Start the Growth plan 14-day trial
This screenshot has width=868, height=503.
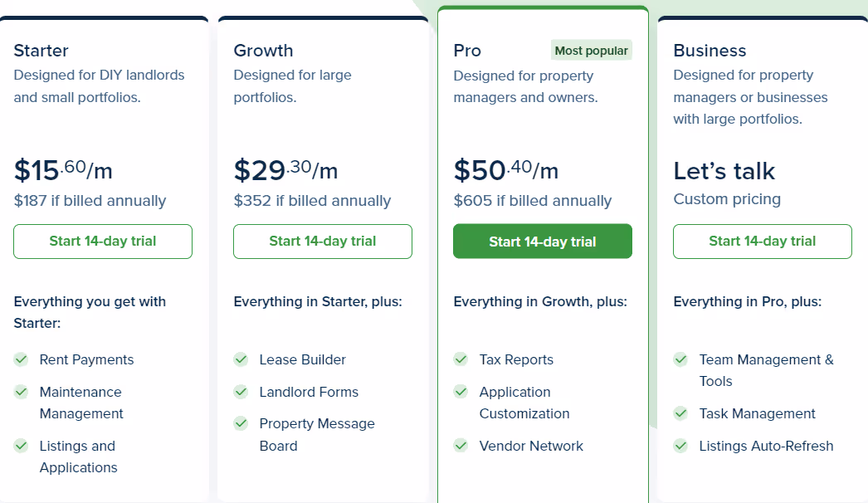[x=323, y=242]
